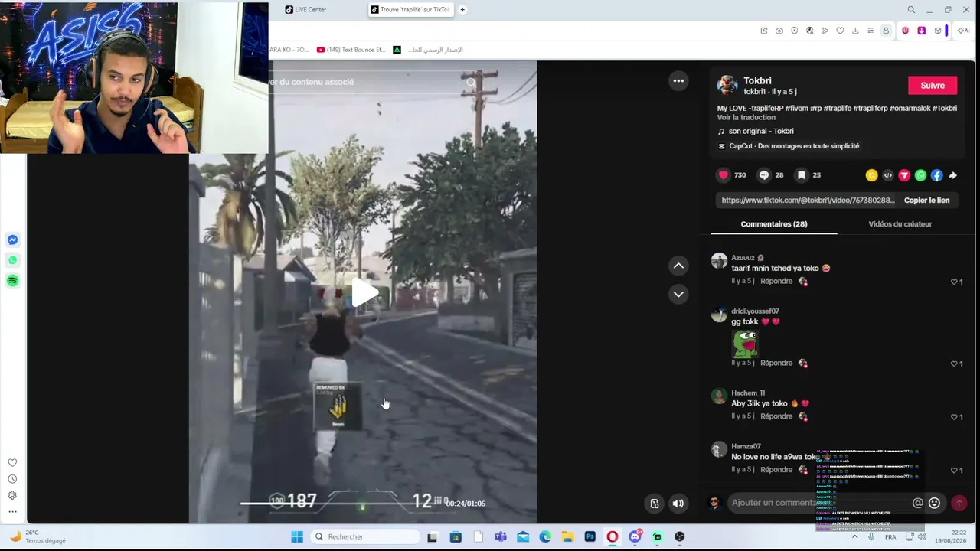980x551 pixels.
Task: Click Voir la traduction link
Action: (746, 117)
